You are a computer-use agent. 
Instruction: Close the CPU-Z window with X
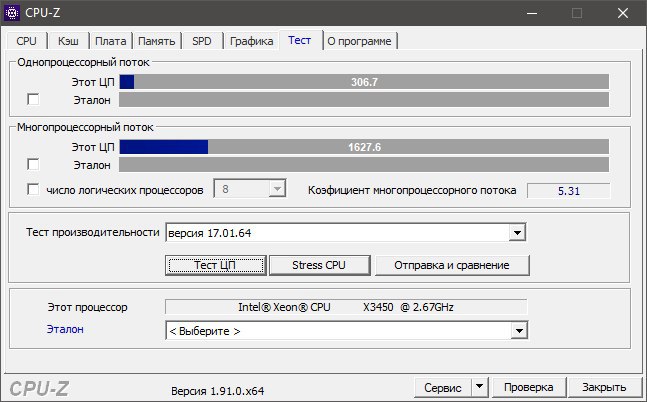click(x=623, y=13)
